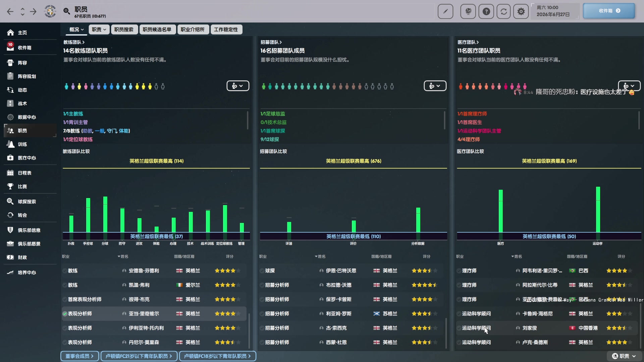644x362 pixels.
Task: Open 阵容规划 in sidebar
Action: point(30,76)
